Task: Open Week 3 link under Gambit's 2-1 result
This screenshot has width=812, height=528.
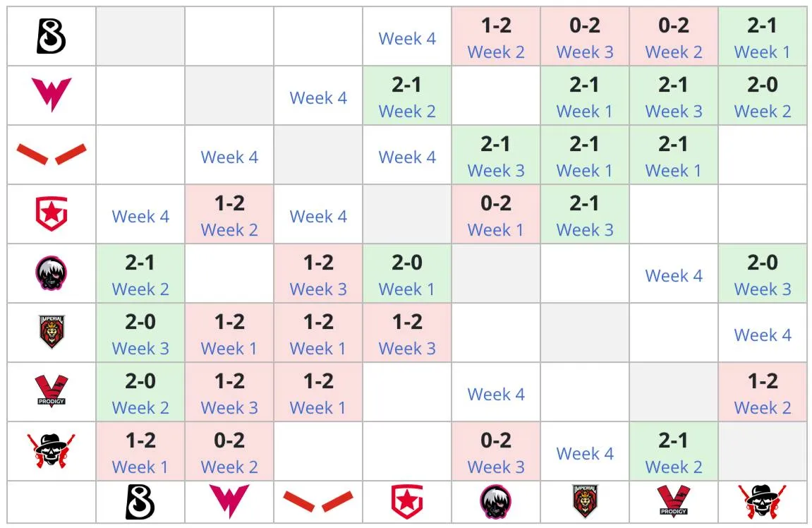Action: 585,229
